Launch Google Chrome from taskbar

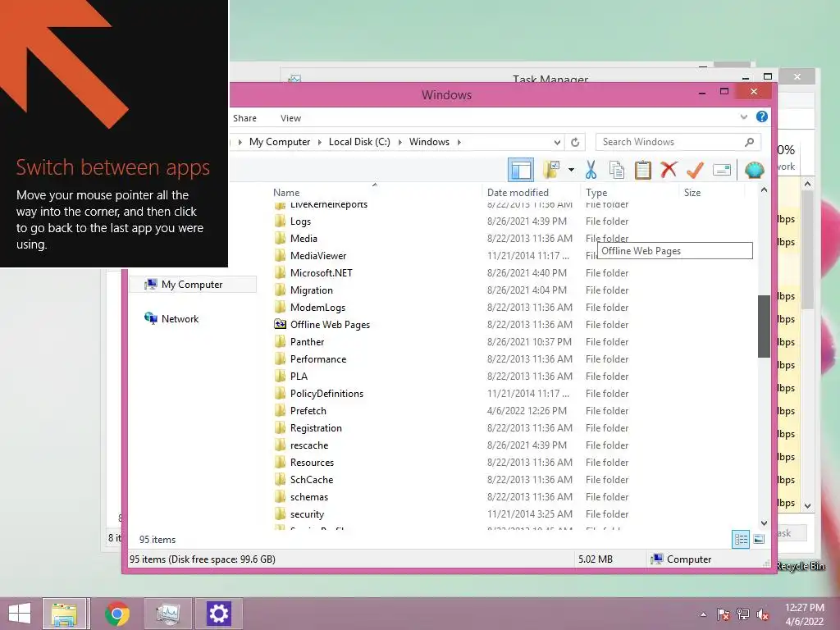coord(116,614)
